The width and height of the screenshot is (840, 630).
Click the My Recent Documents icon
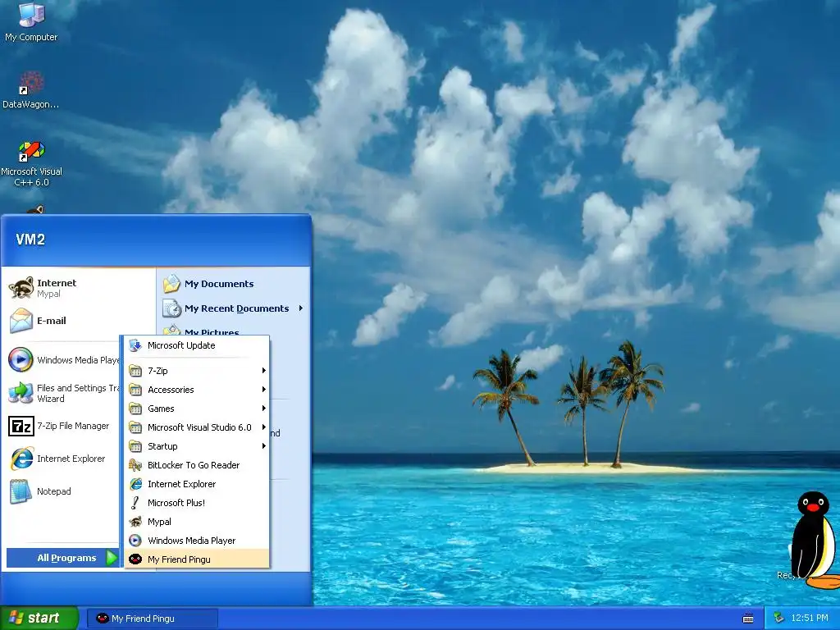[172, 308]
